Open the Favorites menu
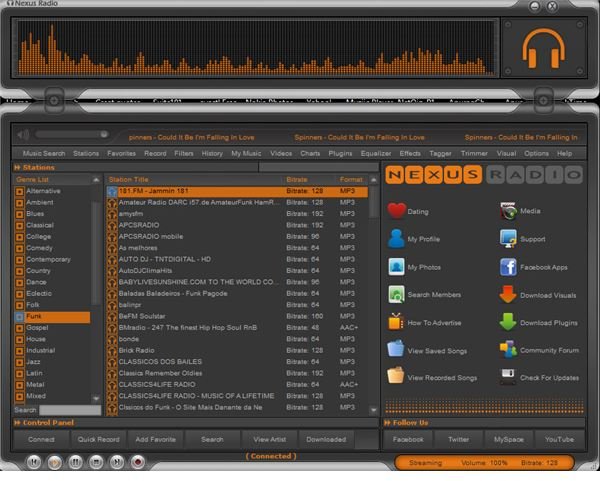The image size is (600, 481). pyautogui.click(x=121, y=153)
